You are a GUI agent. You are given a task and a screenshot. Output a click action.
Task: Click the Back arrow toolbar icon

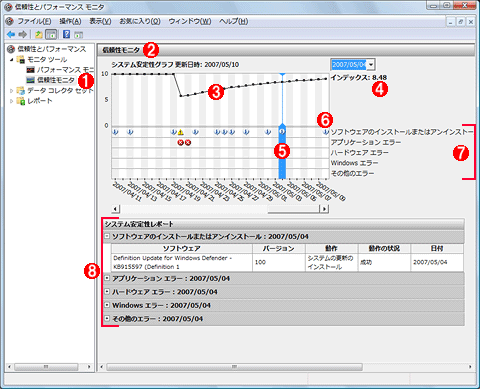click(x=11, y=34)
